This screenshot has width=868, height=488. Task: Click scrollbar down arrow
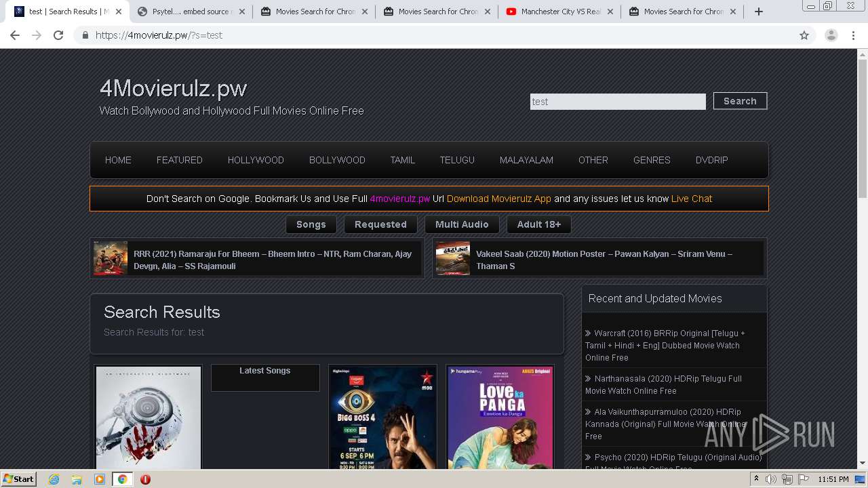coord(863,464)
